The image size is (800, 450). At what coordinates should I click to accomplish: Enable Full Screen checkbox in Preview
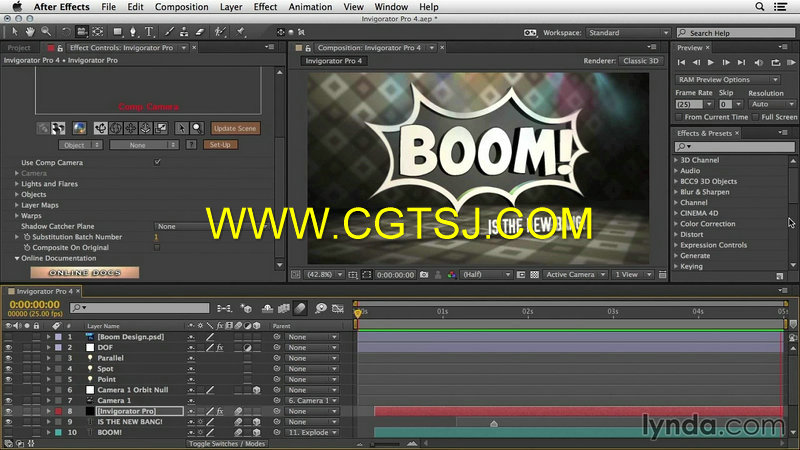755,117
